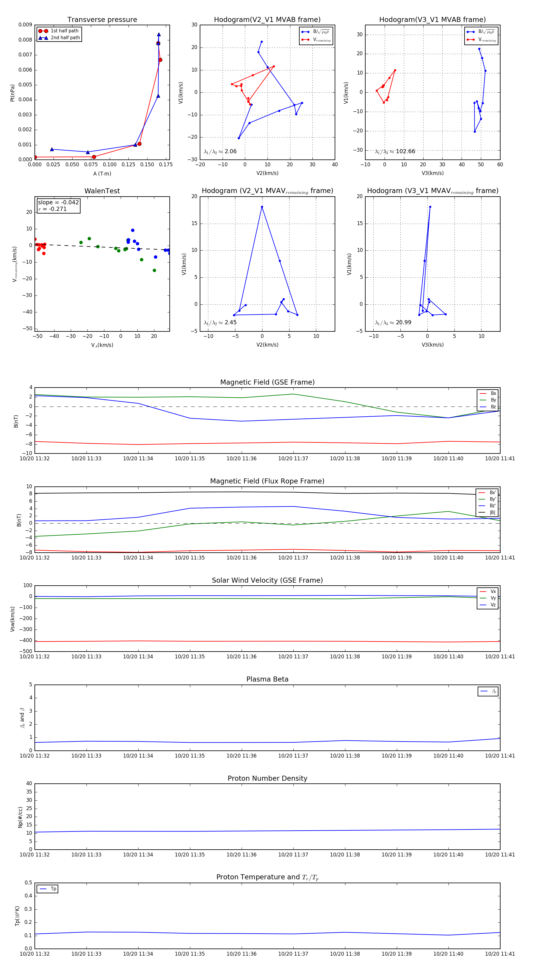Image resolution: width=535 pixels, height=980 pixels.
Task: Select the 'Vz' legend entry
Action: pos(488,605)
